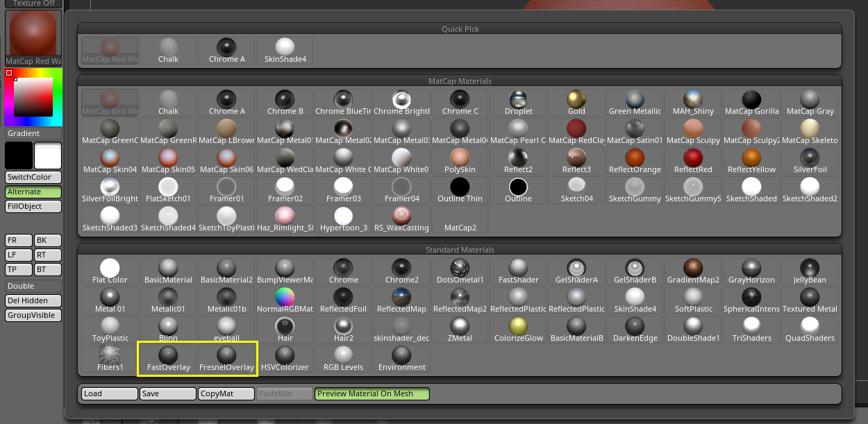Image resolution: width=868 pixels, height=424 pixels.
Task: Select the MatCap Gray material
Action: coord(810,103)
